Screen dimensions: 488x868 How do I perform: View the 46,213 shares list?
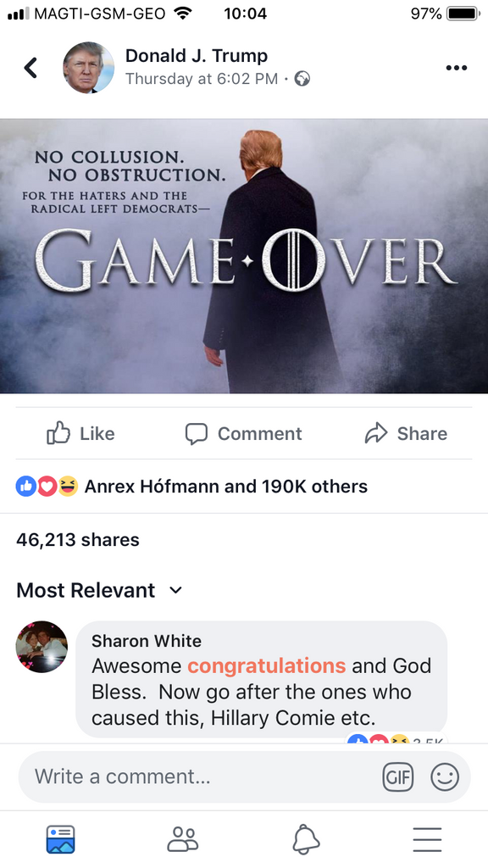tap(77, 540)
